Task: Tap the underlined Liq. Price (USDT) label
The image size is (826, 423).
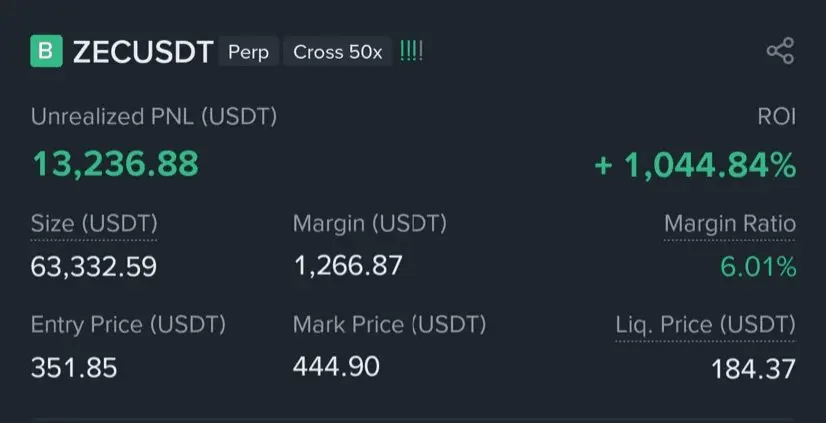Action: coord(706,326)
